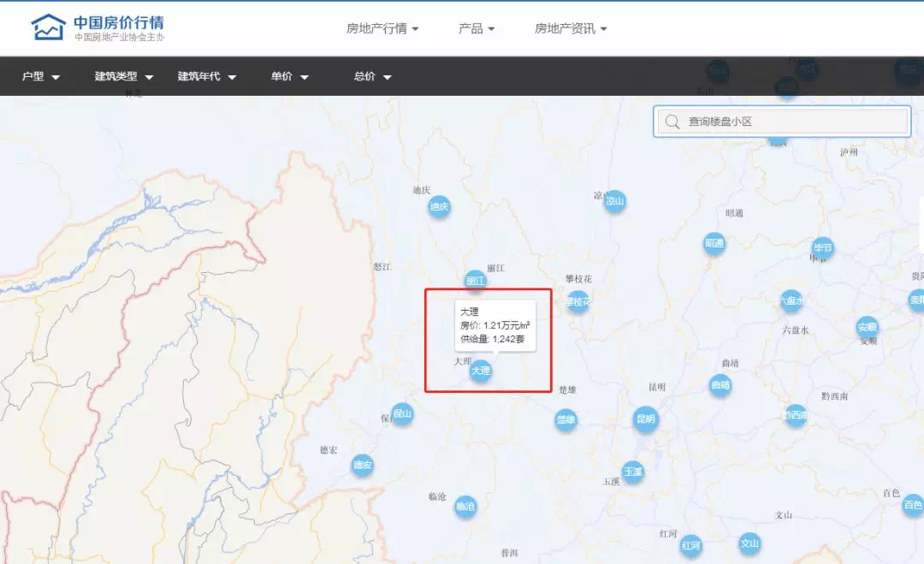Open the 建筑类型 filter dropdown
Viewport: 924px width, 564px height.
click(x=124, y=77)
